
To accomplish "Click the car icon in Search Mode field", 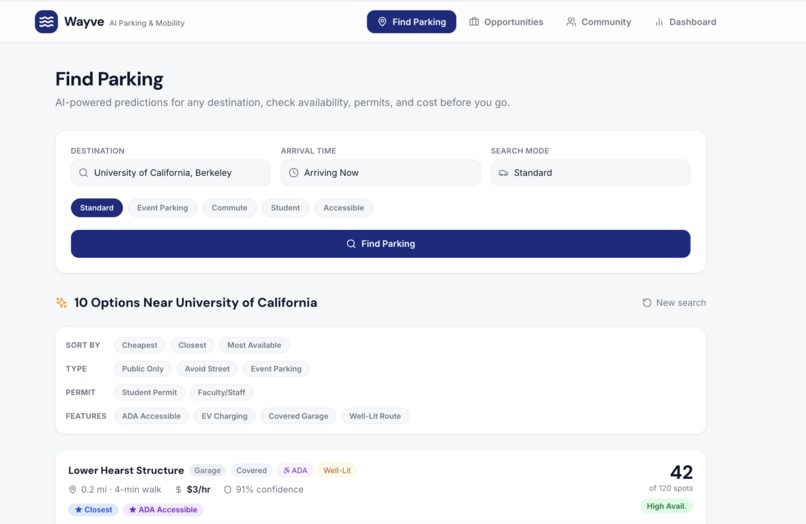I will [503, 173].
